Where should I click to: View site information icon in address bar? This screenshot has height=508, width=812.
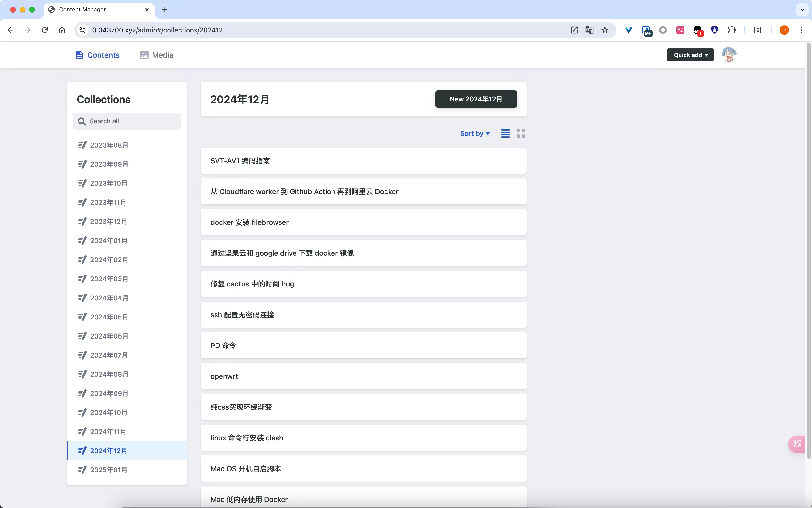pyautogui.click(x=82, y=30)
